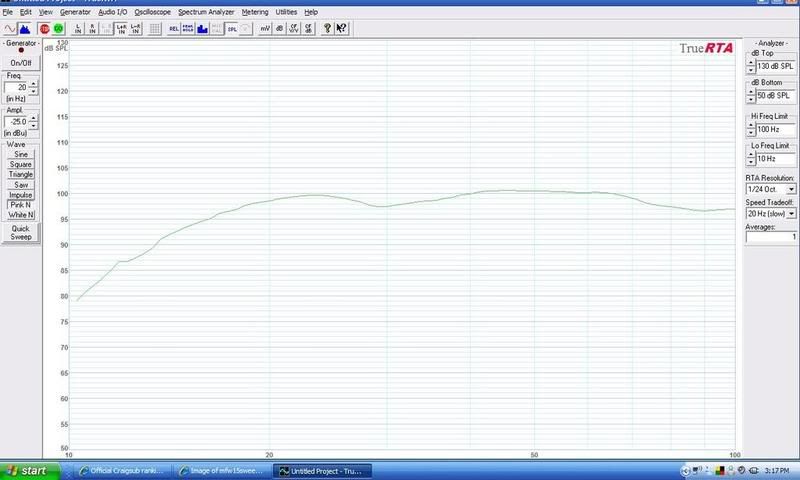Open the View menu
Image resolution: width=800 pixels, height=480 pixels.
(45, 12)
